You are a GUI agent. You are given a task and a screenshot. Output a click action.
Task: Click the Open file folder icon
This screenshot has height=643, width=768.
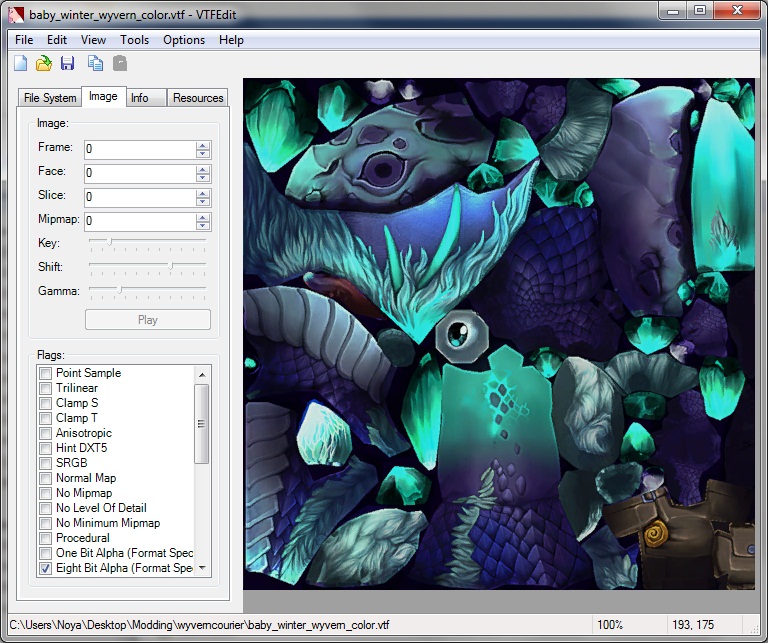pos(43,64)
